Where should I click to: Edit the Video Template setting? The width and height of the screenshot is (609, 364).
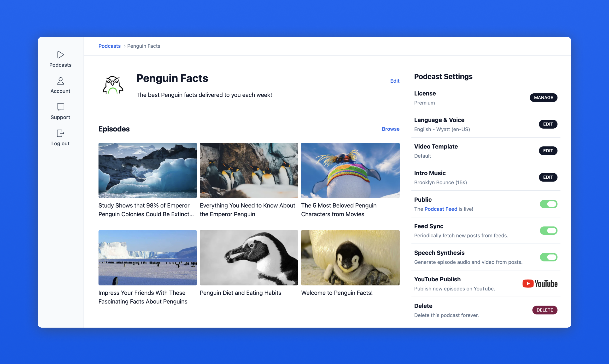[548, 151]
